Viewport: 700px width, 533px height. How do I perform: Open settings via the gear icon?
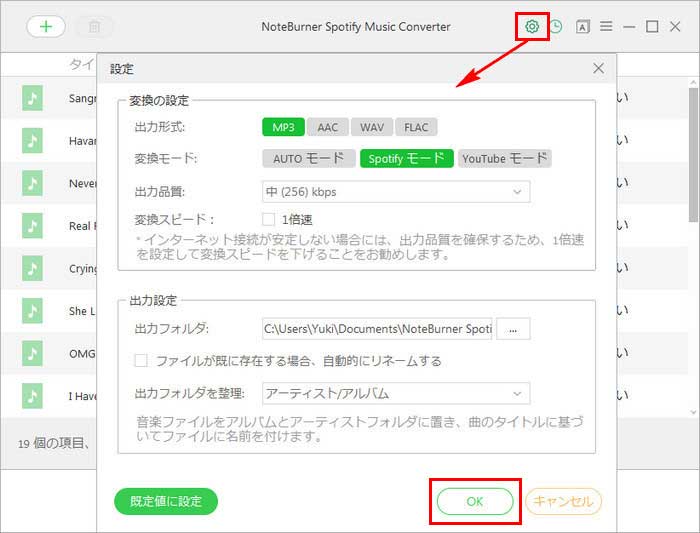pyautogui.click(x=532, y=27)
